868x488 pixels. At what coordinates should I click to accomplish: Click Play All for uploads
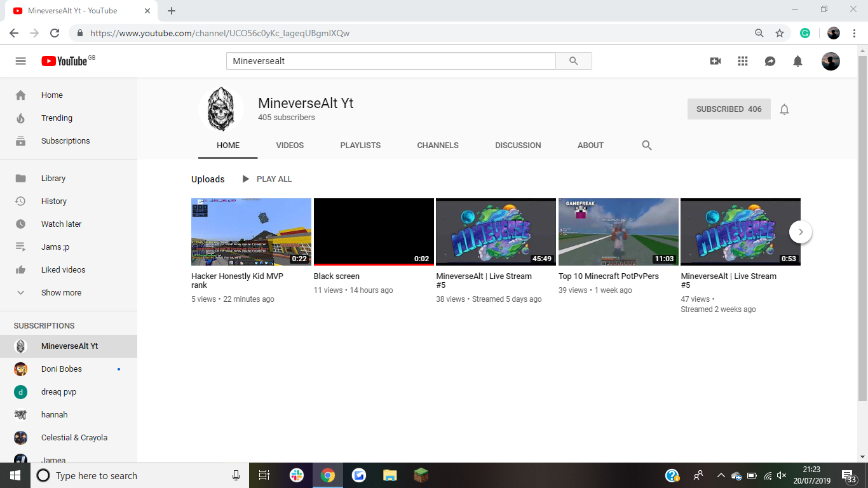[x=267, y=179]
